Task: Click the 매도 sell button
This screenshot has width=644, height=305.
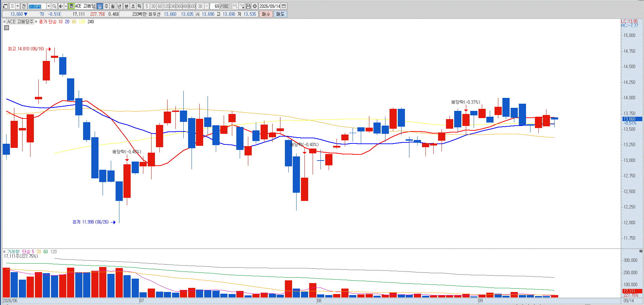Action: [280, 14]
